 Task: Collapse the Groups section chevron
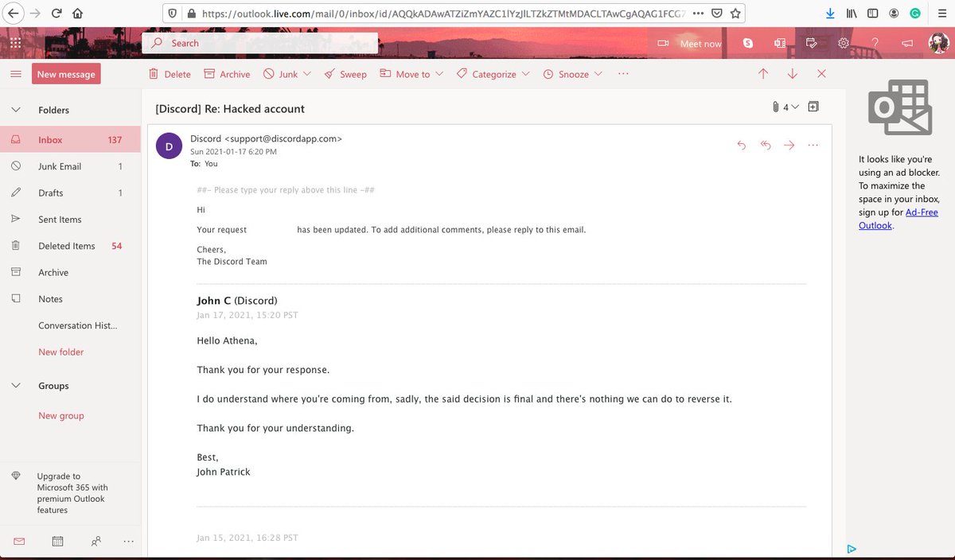[15, 386]
